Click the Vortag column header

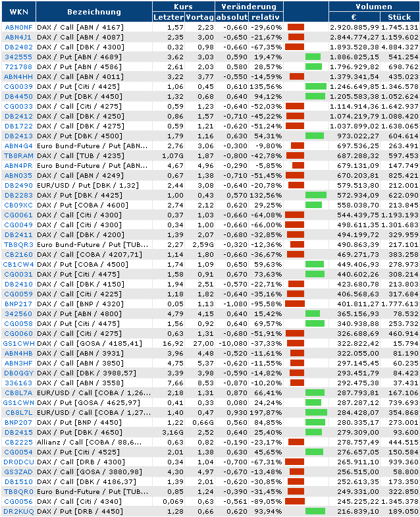coord(199,17)
